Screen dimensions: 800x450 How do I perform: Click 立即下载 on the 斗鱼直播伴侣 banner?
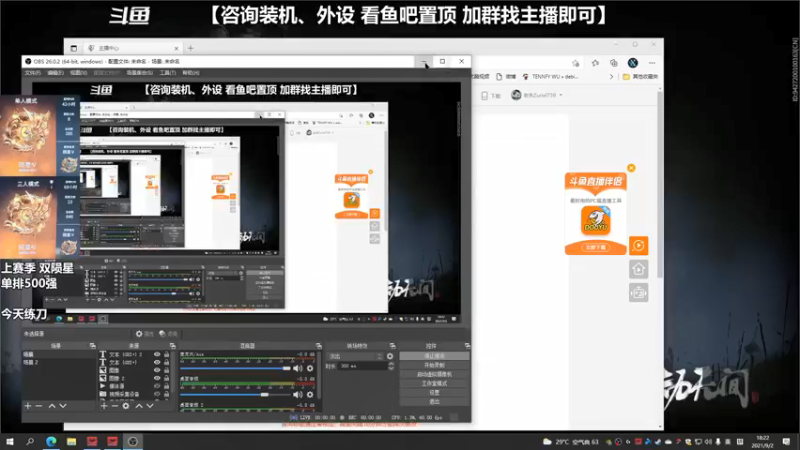click(x=595, y=247)
